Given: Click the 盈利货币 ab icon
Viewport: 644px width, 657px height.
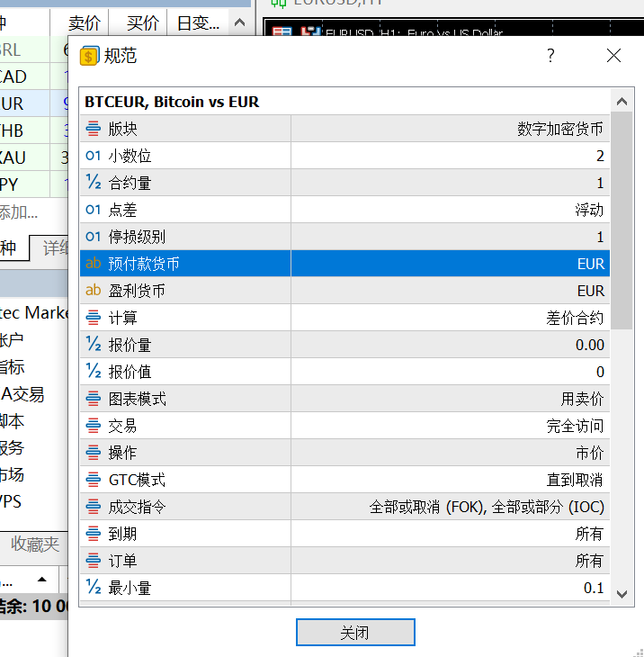Looking at the screenshot, I should coord(93,290).
